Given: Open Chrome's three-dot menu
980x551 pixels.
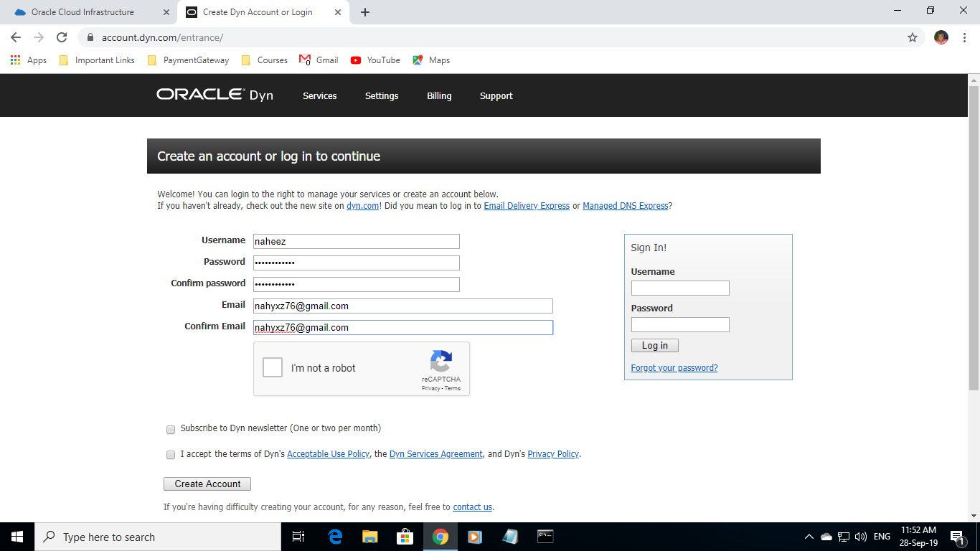Looking at the screenshot, I should (963, 37).
